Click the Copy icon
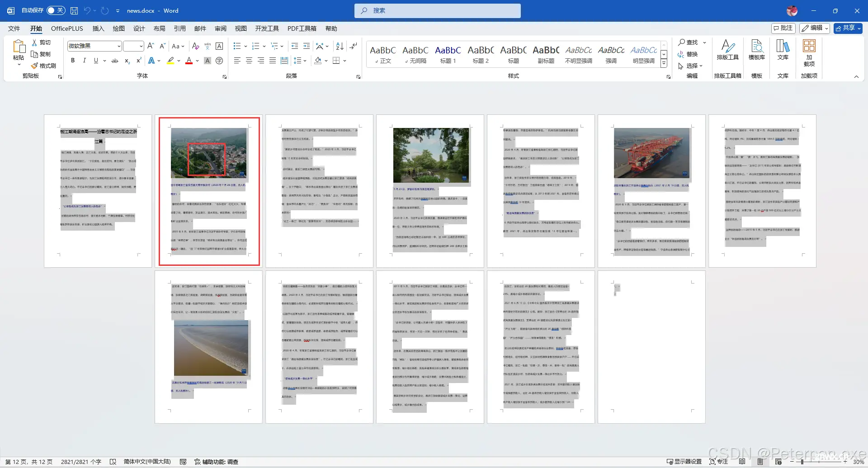This screenshot has width=868, height=468. pos(34,54)
